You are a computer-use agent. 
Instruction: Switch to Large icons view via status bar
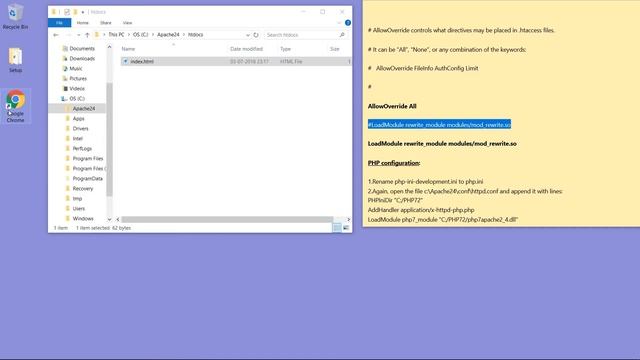click(346, 228)
